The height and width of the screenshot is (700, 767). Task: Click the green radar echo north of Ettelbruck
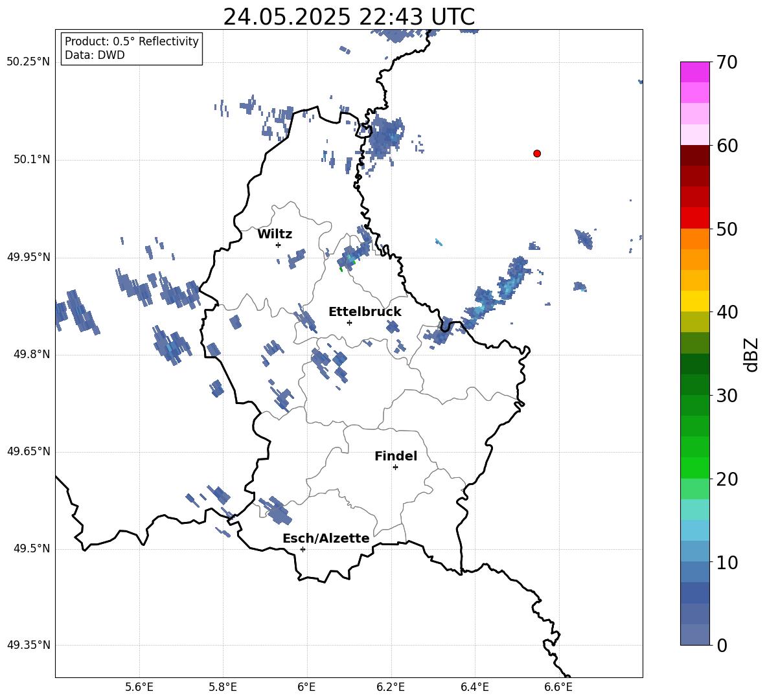[x=341, y=269]
